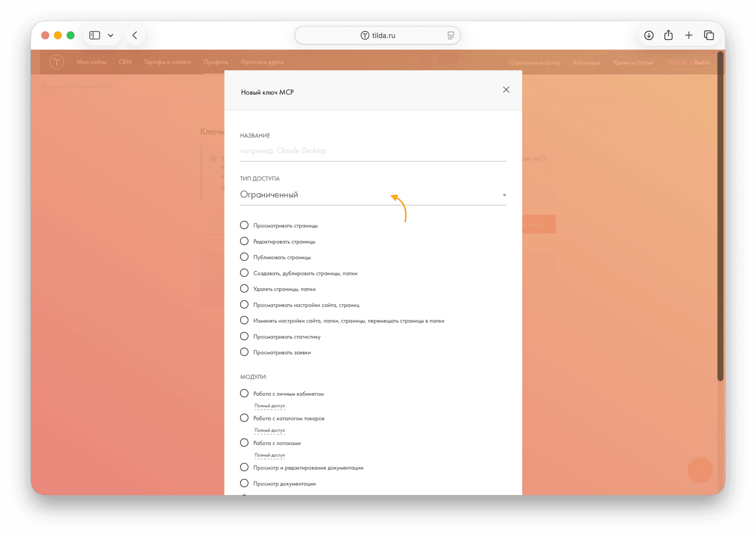Click the tilda.ru address bar
Viewport: 756px width, 536px height.
[378, 35]
